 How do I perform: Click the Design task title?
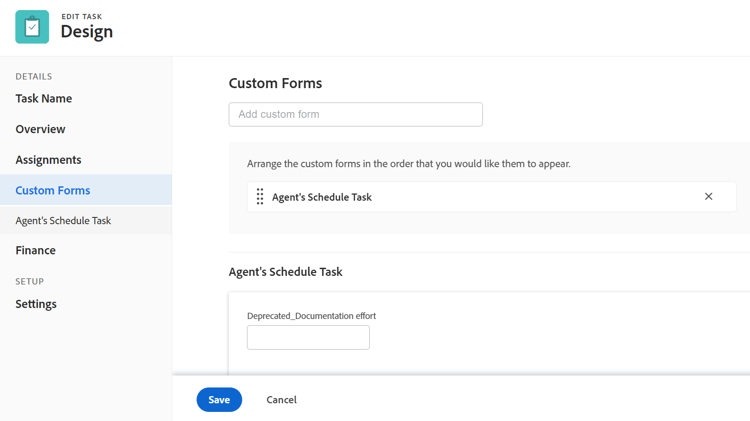pyautogui.click(x=87, y=32)
